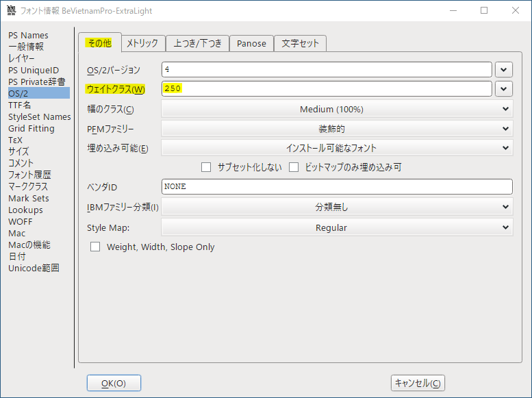Minimize the フォント情報 window
This screenshot has height=398, width=532.
click(453, 10)
